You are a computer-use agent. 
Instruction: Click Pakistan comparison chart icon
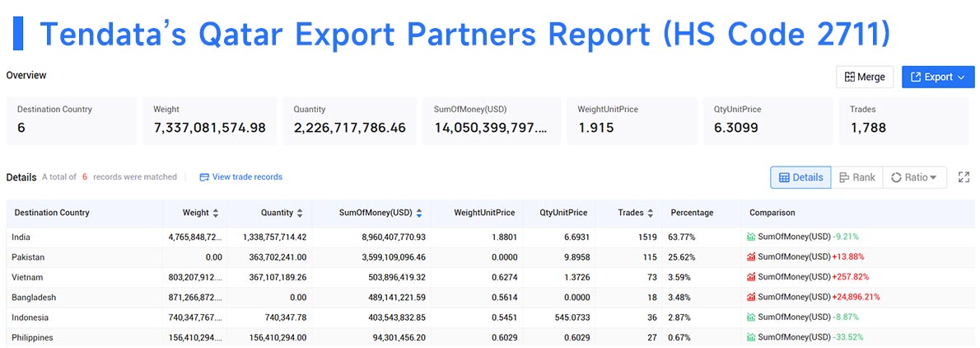750,256
